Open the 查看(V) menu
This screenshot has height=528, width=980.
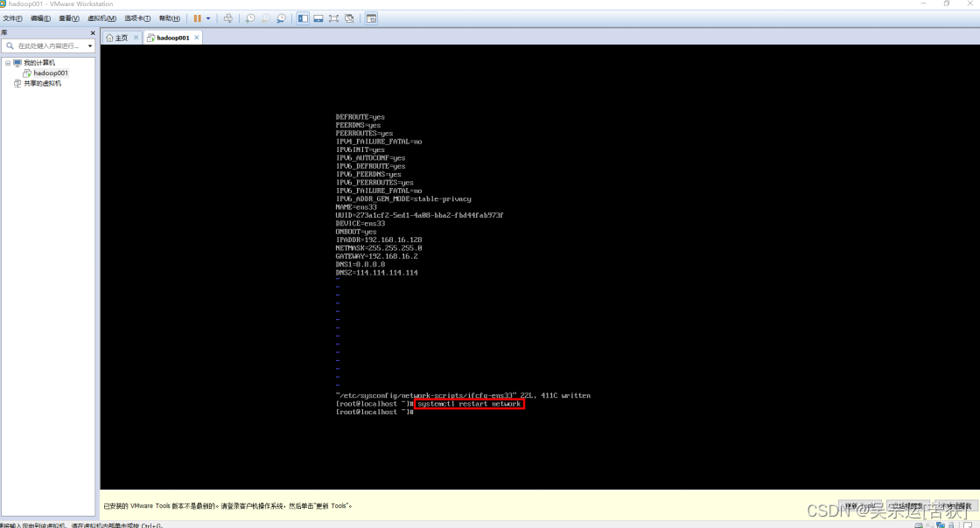coord(69,18)
